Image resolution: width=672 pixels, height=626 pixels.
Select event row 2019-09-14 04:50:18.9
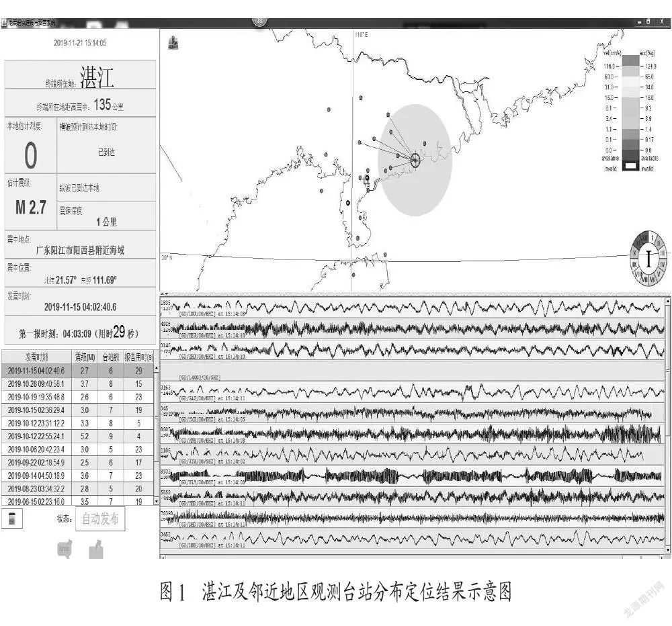(77, 476)
